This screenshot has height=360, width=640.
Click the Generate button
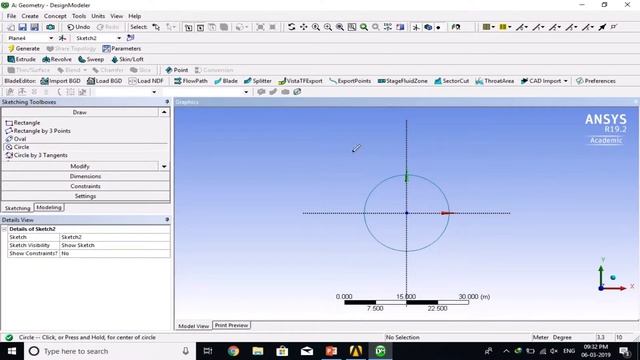[24, 49]
